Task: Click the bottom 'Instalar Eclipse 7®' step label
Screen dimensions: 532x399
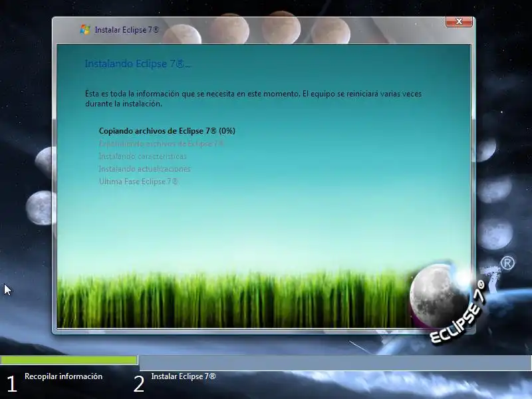Action: click(x=184, y=376)
